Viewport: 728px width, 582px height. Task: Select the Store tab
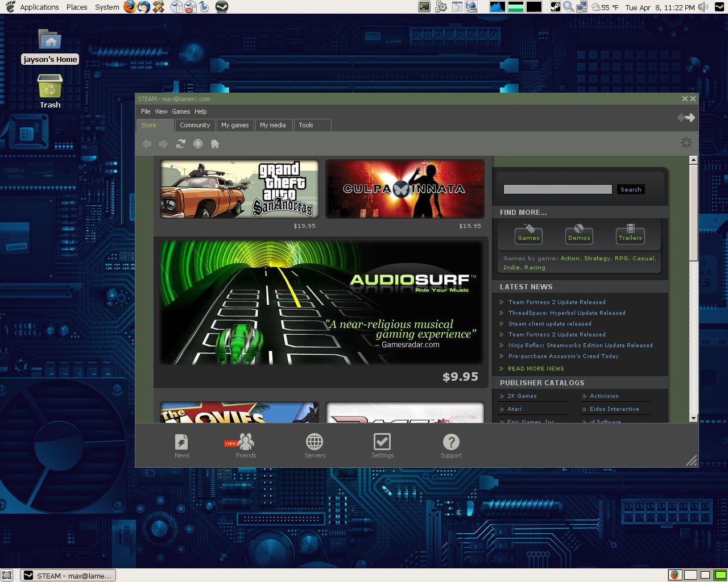click(x=155, y=125)
